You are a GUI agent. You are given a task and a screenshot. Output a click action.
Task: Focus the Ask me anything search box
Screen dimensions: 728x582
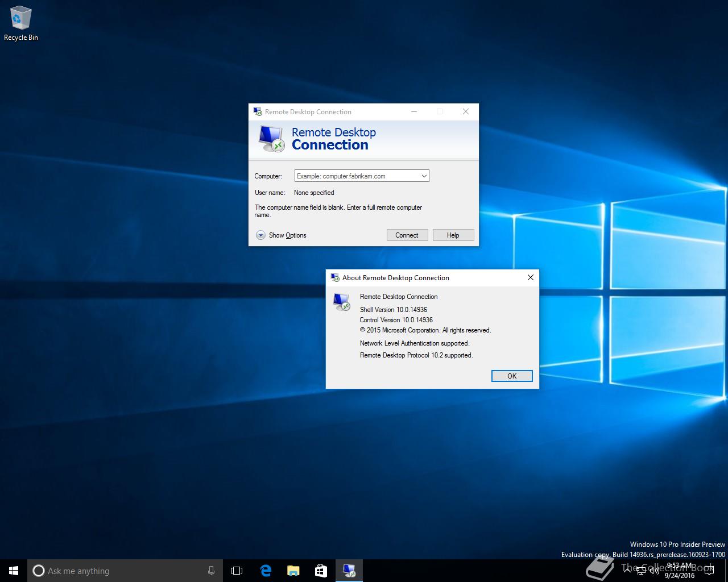(x=125, y=571)
